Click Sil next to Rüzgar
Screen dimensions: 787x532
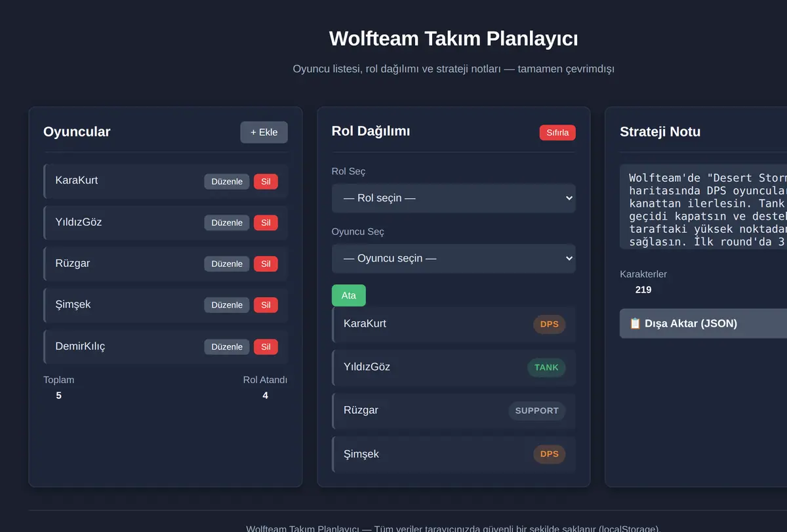coord(266,264)
